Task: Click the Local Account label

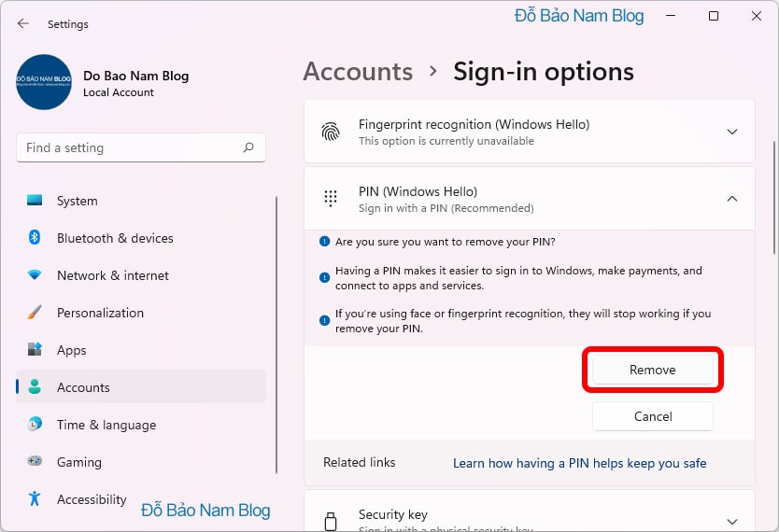Action: click(119, 92)
